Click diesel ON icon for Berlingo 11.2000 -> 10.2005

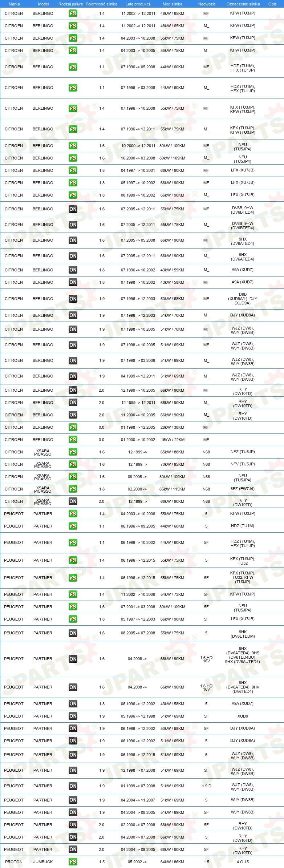[x=73, y=415]
